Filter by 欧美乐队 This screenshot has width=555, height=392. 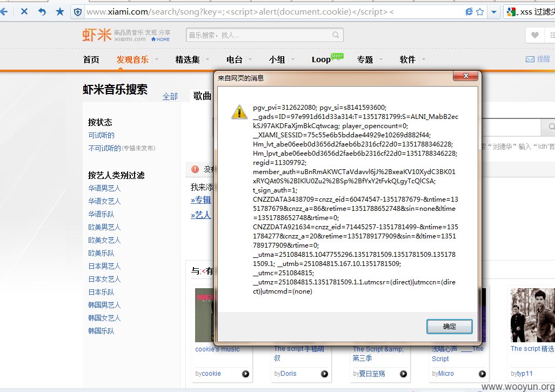pos(101,253)
